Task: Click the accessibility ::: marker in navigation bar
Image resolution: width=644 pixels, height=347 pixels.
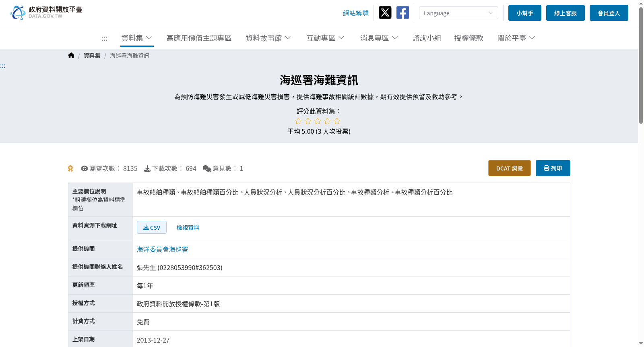Action: tap(104, 38)
